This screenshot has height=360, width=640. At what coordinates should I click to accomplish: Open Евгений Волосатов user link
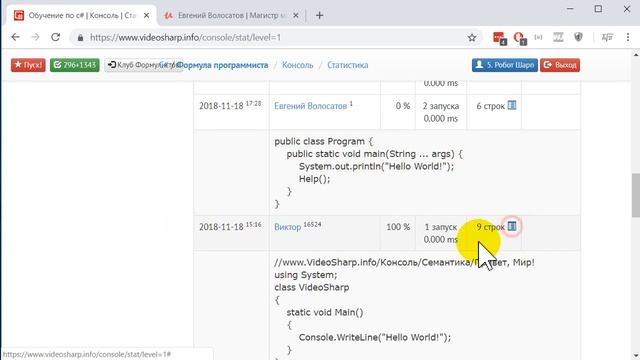click(x=310, y=106)
